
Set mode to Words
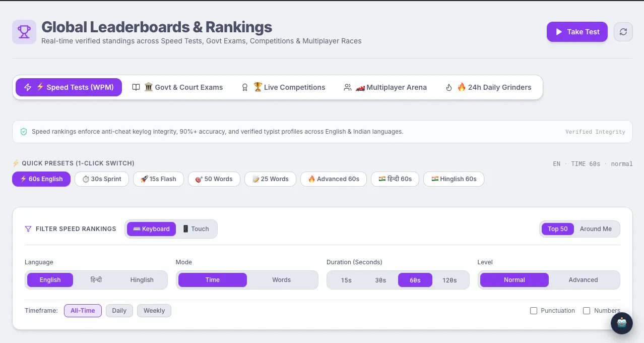pyautogui.click(x=282, y=280)
